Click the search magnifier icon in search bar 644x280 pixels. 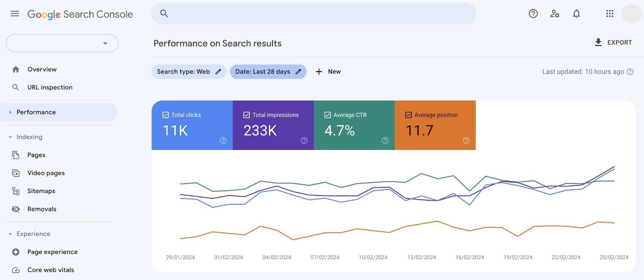click(164, 13)
